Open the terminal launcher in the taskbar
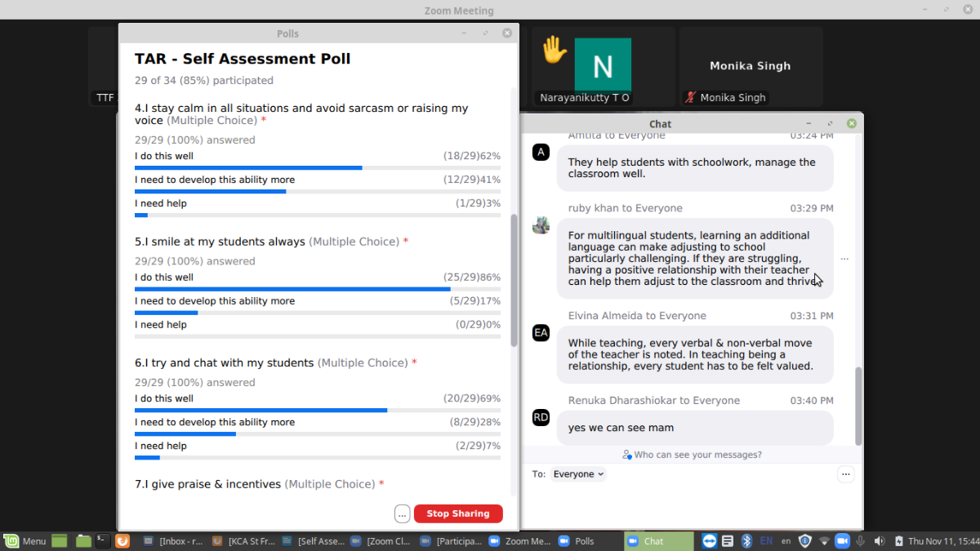The height and width of the screenshot is (551, 980). click(102, 540)
